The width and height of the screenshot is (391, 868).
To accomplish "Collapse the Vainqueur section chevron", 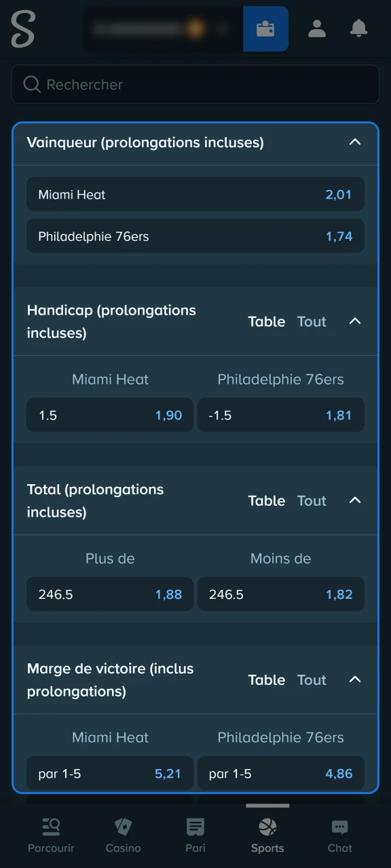I will (x=355, y=142).
